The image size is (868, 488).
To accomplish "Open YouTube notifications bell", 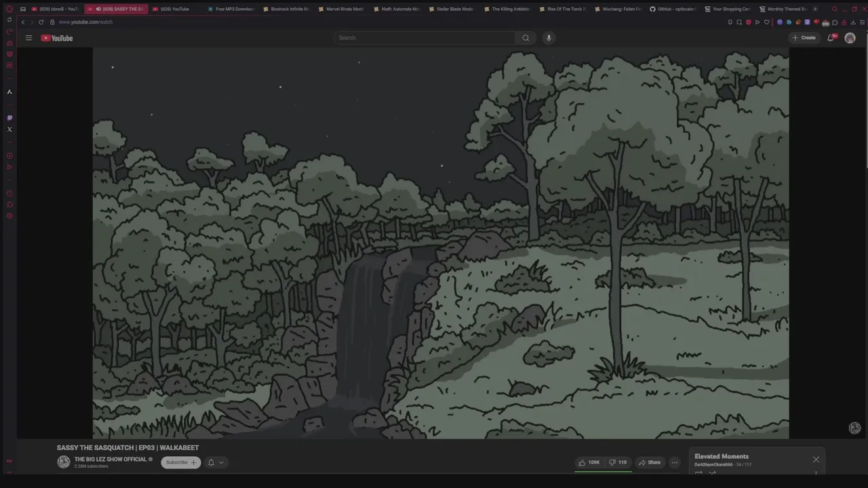I will [x=831, y=38].
